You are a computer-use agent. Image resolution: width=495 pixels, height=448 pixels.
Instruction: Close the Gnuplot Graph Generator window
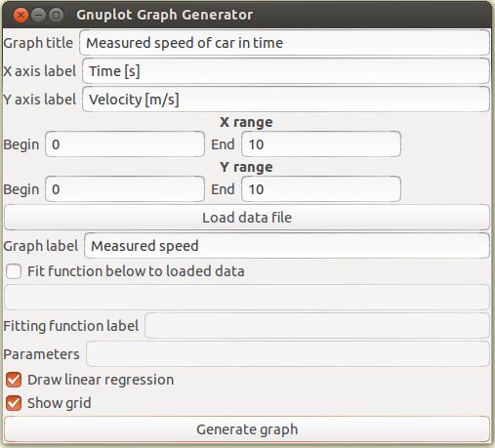[x=21, y=15]
